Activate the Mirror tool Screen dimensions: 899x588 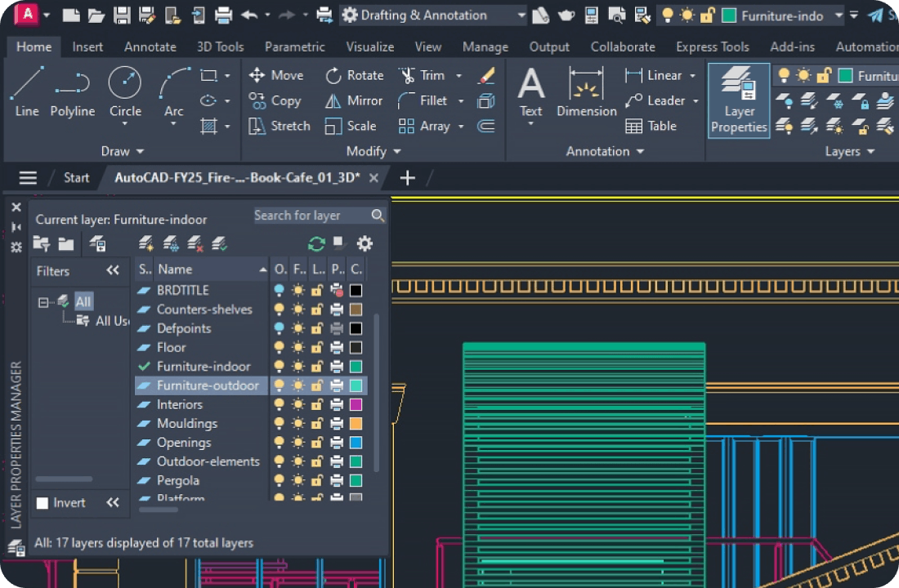pos(352,100)
